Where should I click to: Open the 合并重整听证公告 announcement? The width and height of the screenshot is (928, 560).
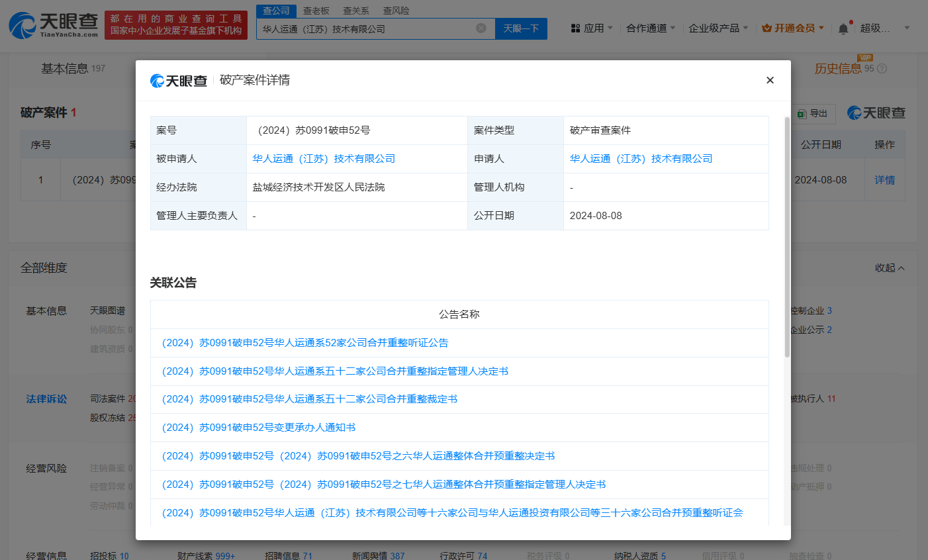tap(305, 343)
